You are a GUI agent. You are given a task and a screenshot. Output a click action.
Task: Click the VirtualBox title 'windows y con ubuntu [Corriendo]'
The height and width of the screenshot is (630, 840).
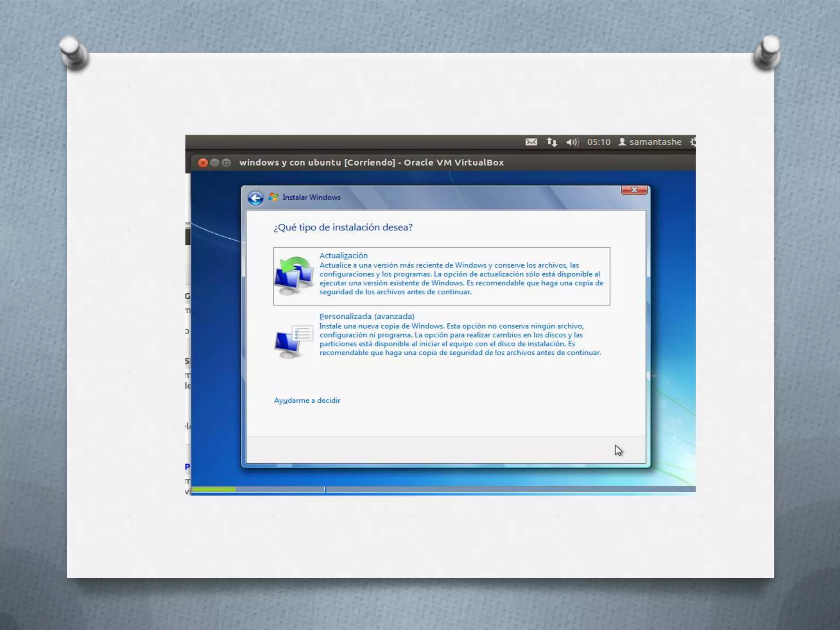click(x=317, y=162)
